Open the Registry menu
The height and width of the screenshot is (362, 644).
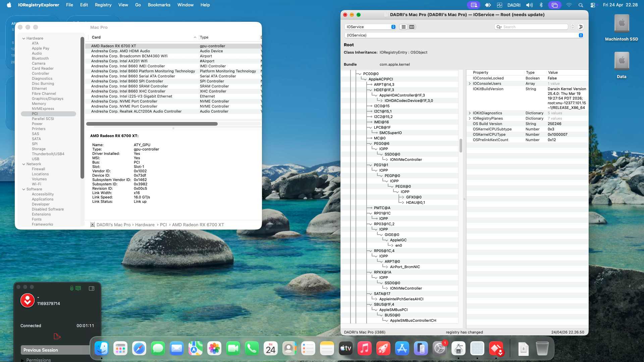point(103,5)
